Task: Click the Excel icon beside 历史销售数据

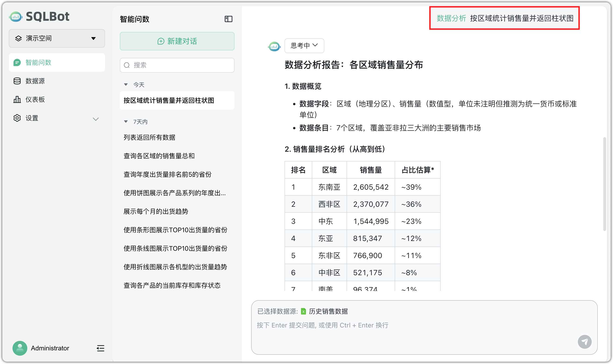Action: pos(304,311)
